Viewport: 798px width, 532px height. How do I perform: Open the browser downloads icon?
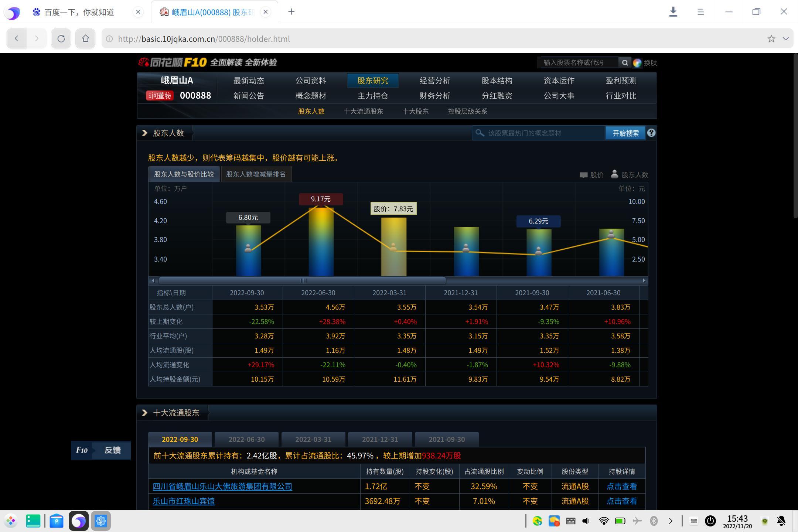pos(673,12)
